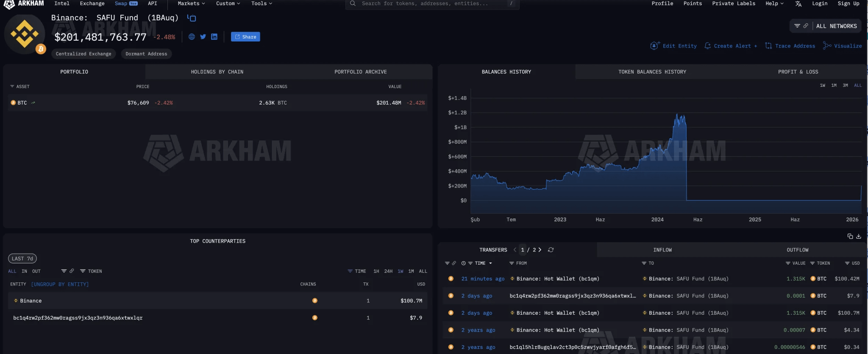Go to the previous transfers page
The width and height of the screenshot is (868, 354).
point(515,250)
